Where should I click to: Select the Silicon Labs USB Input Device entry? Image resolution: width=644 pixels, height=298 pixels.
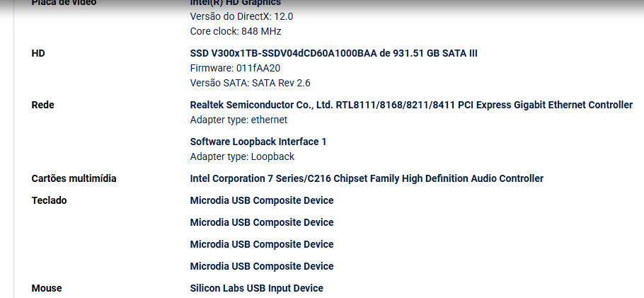[x=257, y=288]
